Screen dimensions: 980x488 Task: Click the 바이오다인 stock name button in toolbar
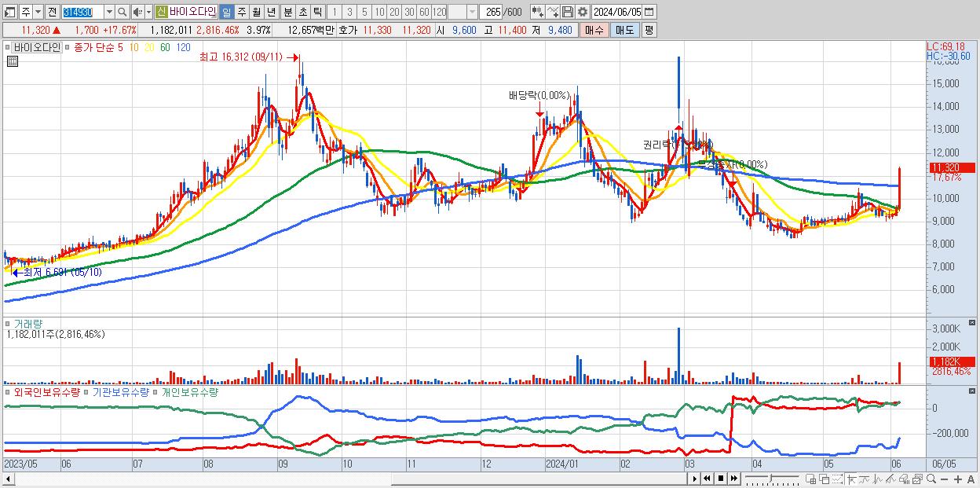pos(192,12)
